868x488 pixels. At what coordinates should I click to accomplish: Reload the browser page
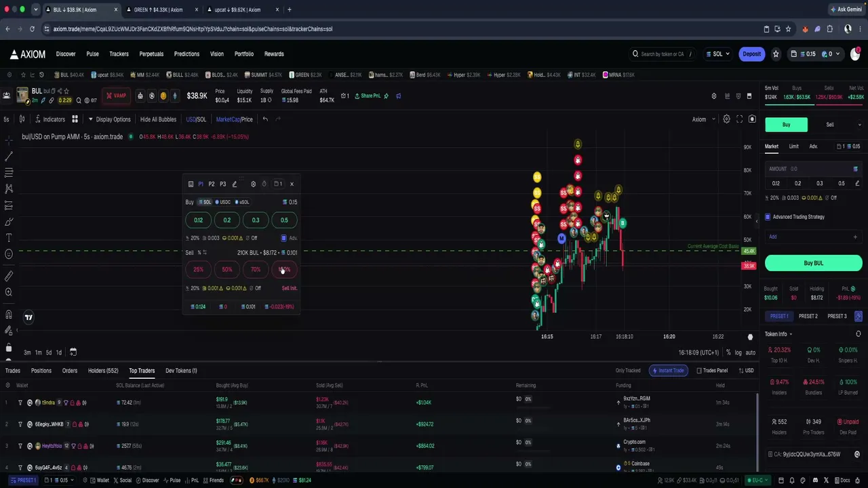(32, 29)
